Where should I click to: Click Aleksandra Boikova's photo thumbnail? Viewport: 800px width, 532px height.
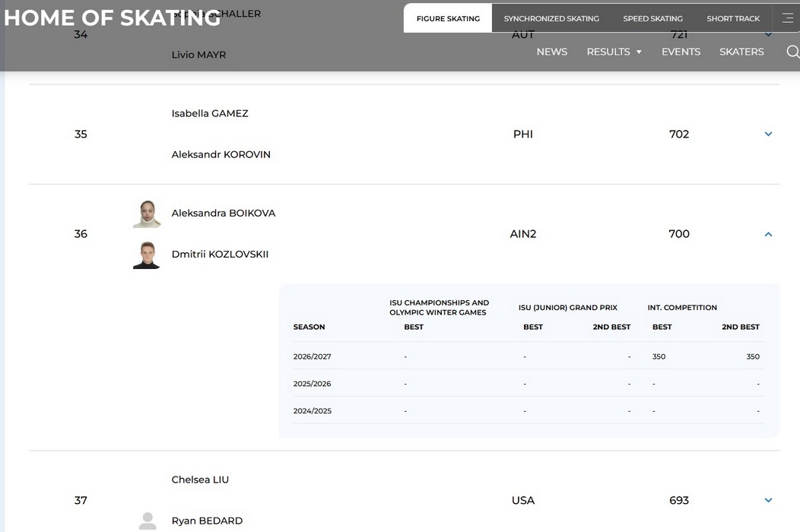coord(147,214)
